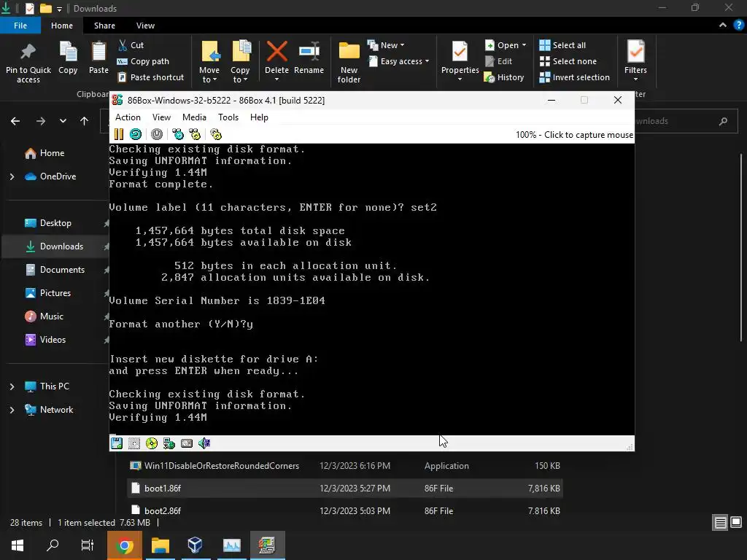
Task: Click Paste shortcut in ribbon
Action: [x=150, y=77]
